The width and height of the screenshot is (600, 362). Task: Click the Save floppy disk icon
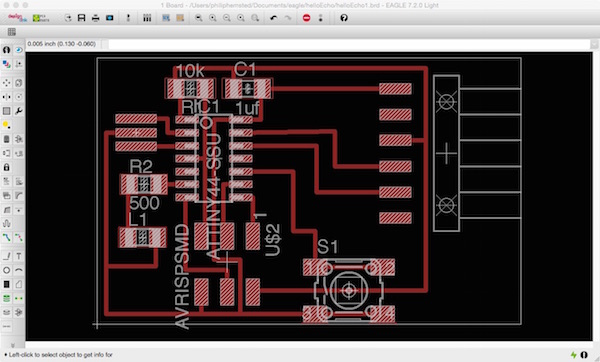(x=82, y=18)
